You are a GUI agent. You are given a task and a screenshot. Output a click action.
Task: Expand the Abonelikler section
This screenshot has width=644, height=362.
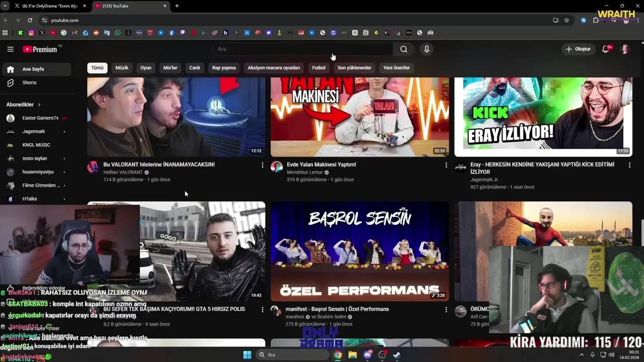point(23,105)
